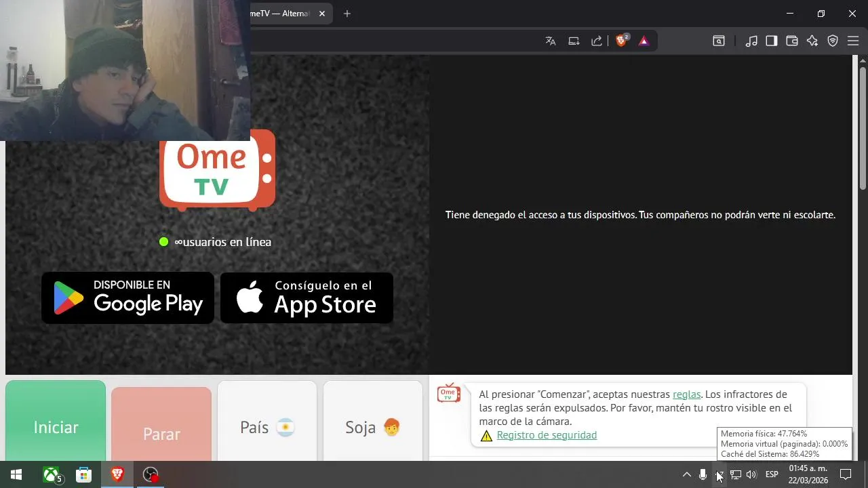Open the Microsoft Store taskbar icon
Image resolution: width=868 pixels, height=488 pixels.
tap(83, 474)
